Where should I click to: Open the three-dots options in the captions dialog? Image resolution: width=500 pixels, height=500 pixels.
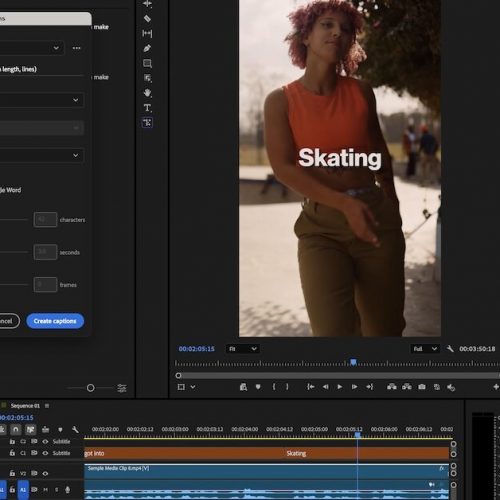tap(76, 48)
